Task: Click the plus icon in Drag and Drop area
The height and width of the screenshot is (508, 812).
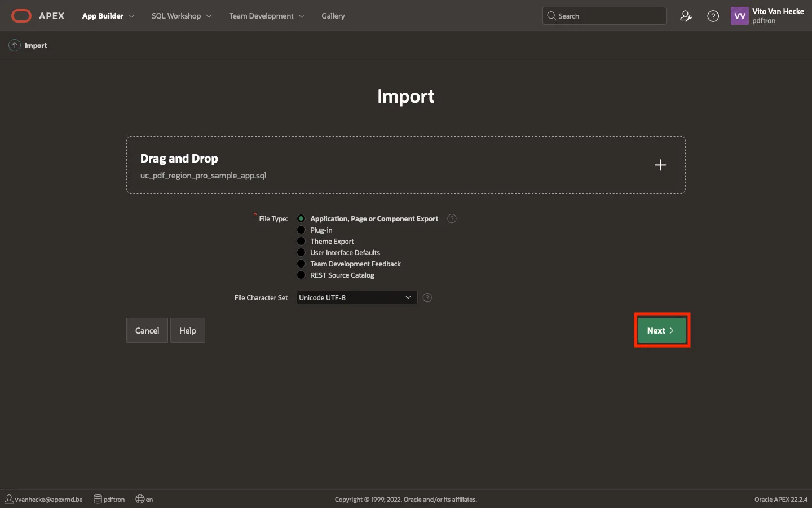Action: [x=660, y=165]
